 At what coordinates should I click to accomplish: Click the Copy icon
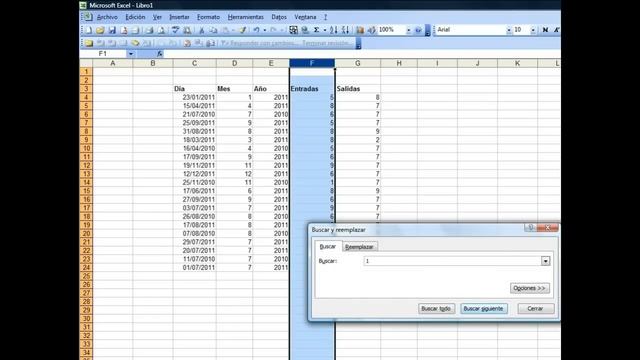(x=213, y=30)
